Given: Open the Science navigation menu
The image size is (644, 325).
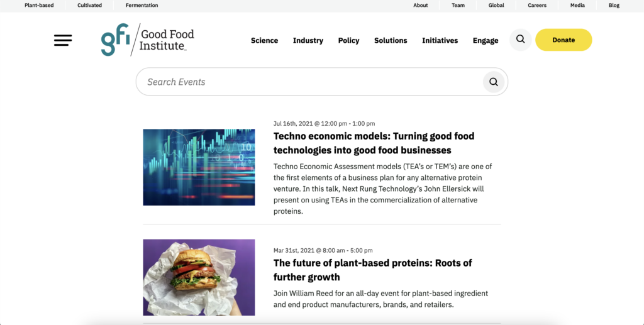Looking at the screenshot, I should point(264,40).
